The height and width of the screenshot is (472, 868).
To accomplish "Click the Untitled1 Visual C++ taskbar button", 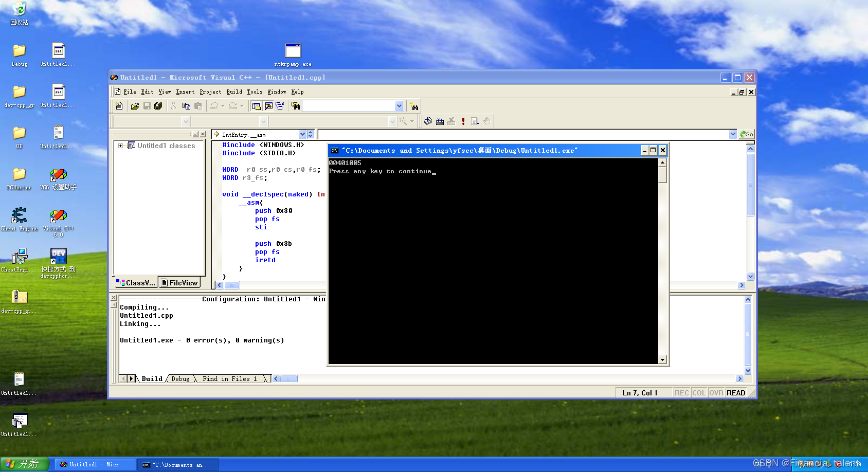I will 96,464.
